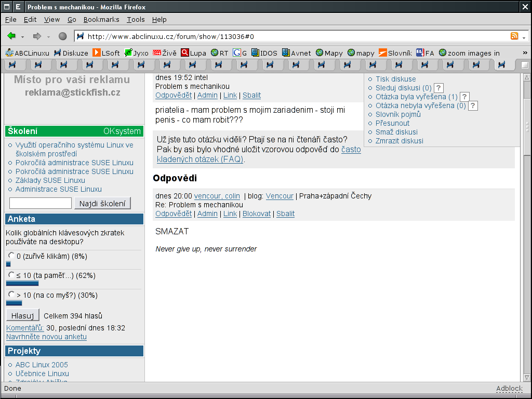532x399 pixels.
Task: Expand the URL bar history dropdown
Action: point(524,36)
